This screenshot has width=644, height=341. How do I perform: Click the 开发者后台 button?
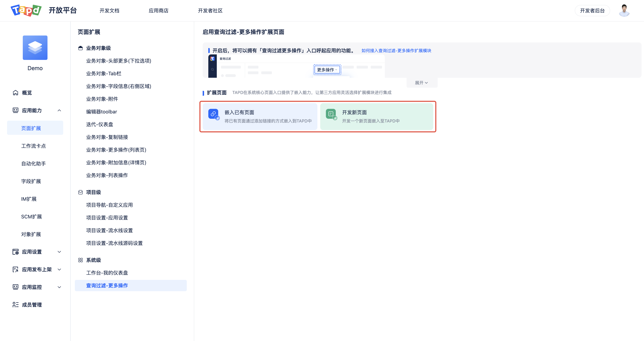click(592, 10)
